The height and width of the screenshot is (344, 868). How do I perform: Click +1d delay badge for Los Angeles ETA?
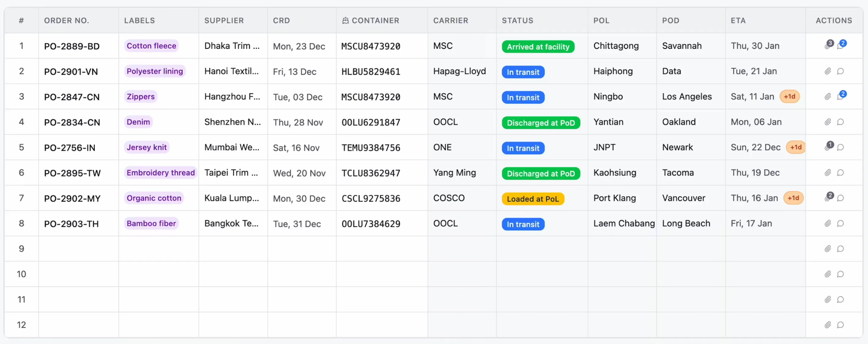[x=789, y=97]
